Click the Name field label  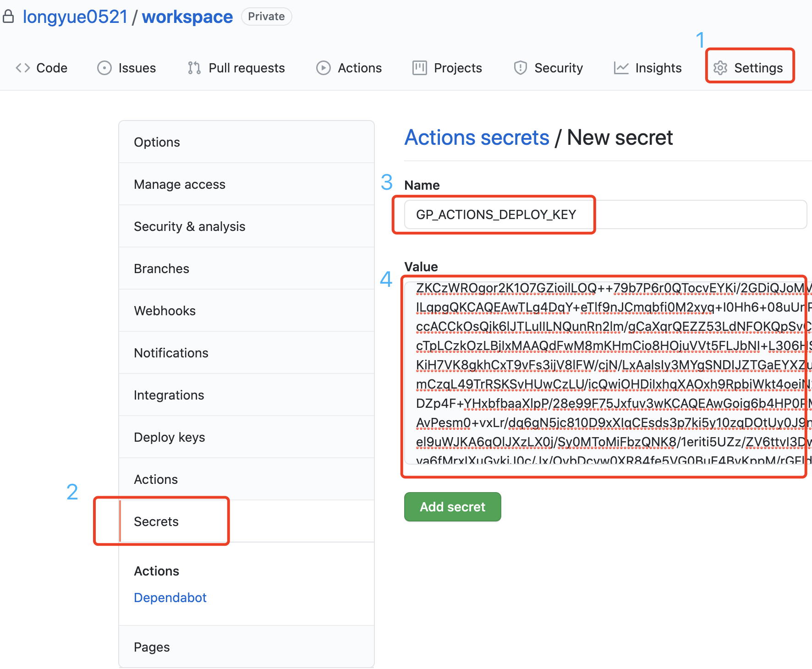422,185
